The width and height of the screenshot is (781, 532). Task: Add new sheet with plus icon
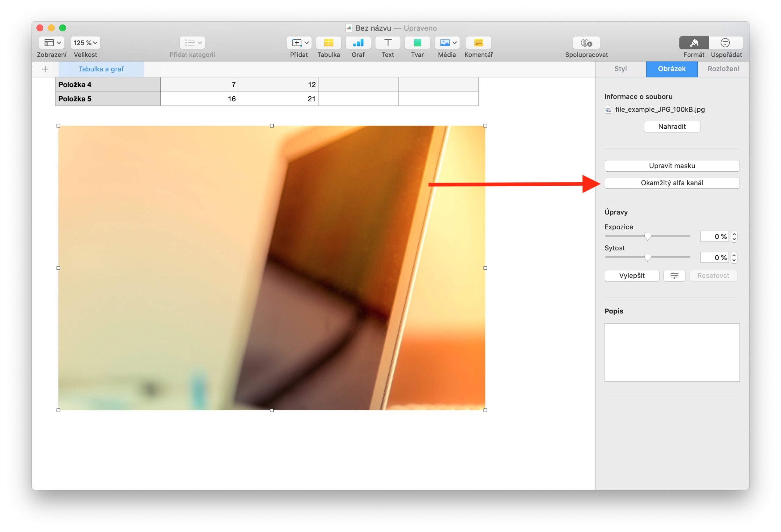point(45,69)
